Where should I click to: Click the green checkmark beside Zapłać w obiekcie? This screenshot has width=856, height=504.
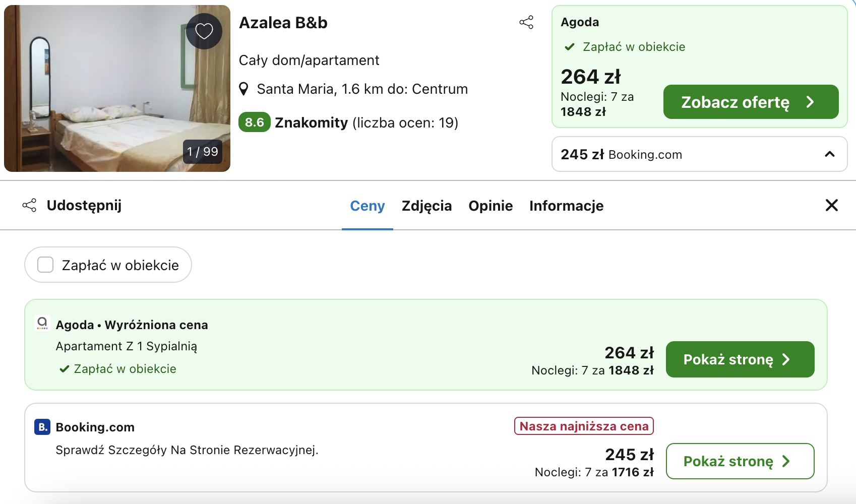click(x=570, y=46)
